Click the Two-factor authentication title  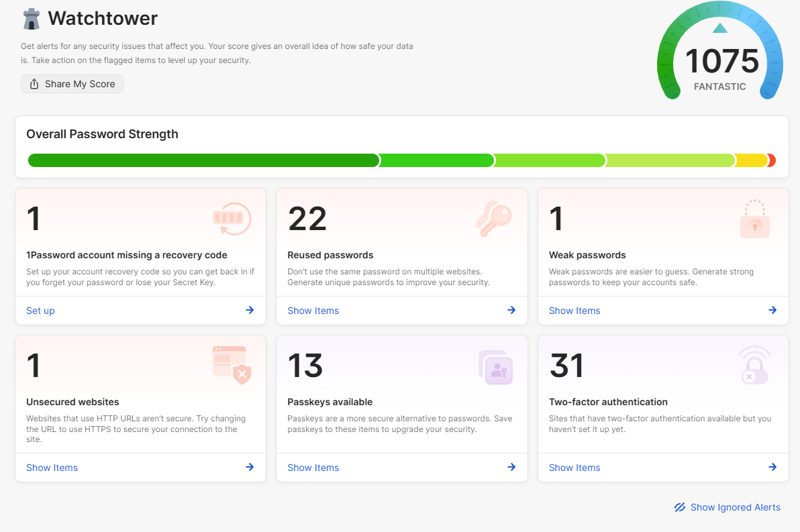coord(608,402)
